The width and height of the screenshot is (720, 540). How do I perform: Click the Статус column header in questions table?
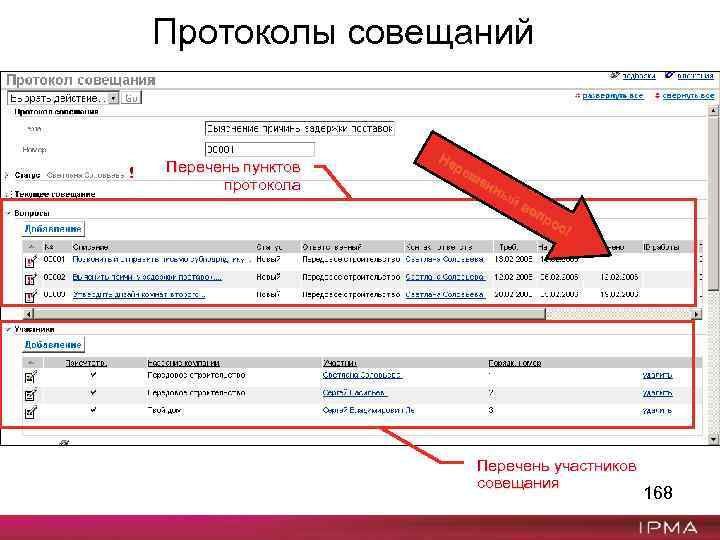pyautogui.click(x=269, y=247)
